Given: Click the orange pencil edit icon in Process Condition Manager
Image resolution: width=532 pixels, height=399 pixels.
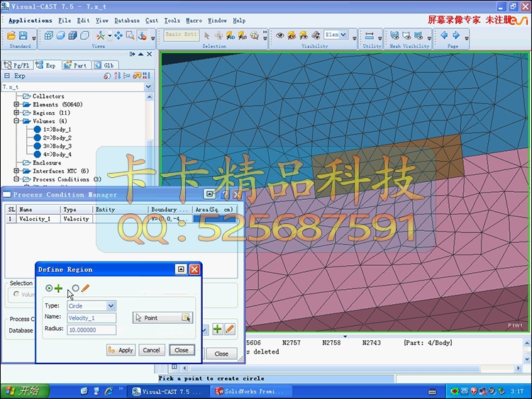Looking at the screenshot, I should [230, 329].
